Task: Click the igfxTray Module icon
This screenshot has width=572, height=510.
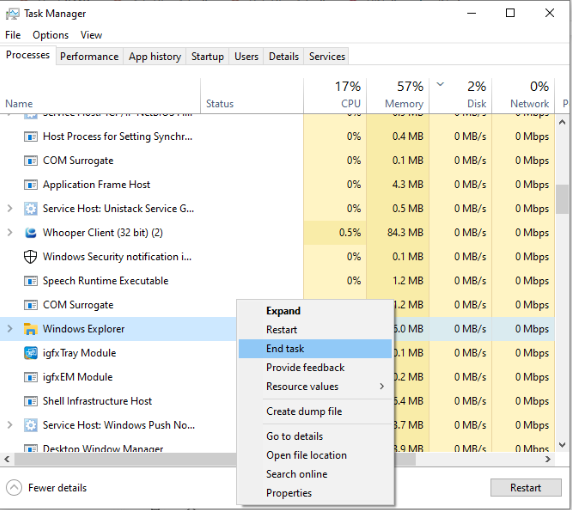Action: (31, 353)
